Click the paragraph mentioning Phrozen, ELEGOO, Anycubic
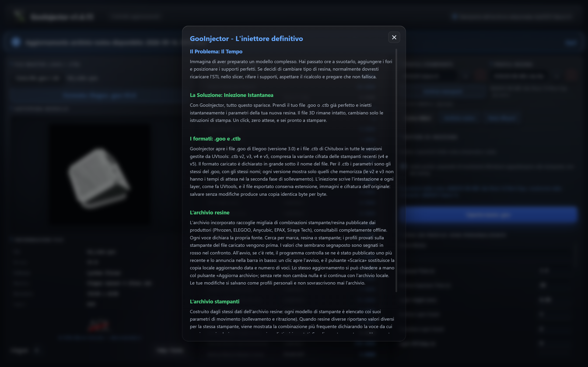The height and width of the screenshot is (367, 588). [292, 253]
